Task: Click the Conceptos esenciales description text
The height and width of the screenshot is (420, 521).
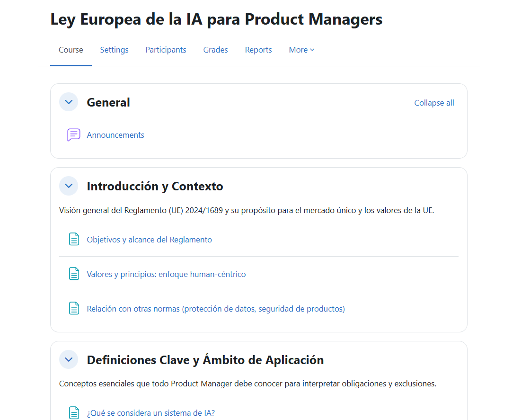Action: click(247, 384)
